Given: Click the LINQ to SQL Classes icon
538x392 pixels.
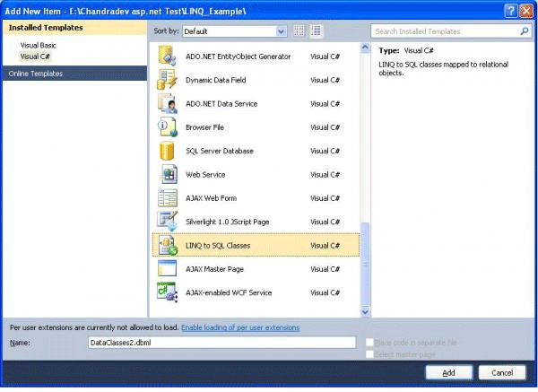Looking at the screenshot, I should pyautogui.click(x=168, y=245).
